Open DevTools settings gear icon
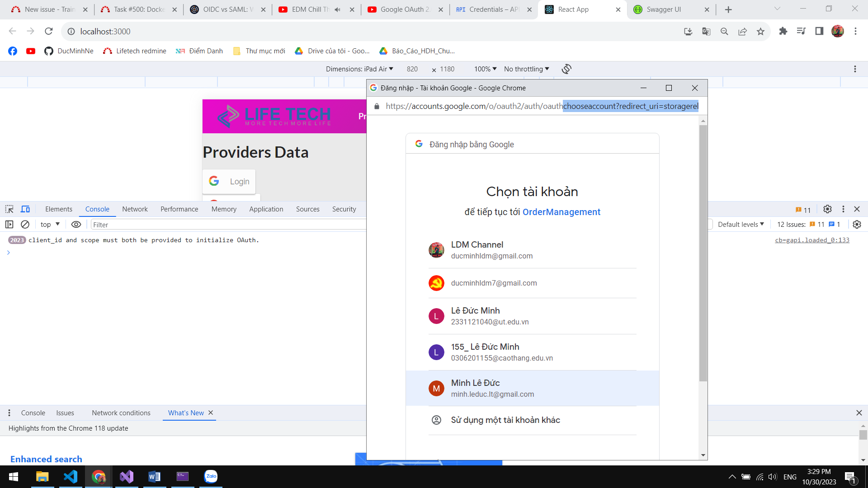 click(827, 209)
